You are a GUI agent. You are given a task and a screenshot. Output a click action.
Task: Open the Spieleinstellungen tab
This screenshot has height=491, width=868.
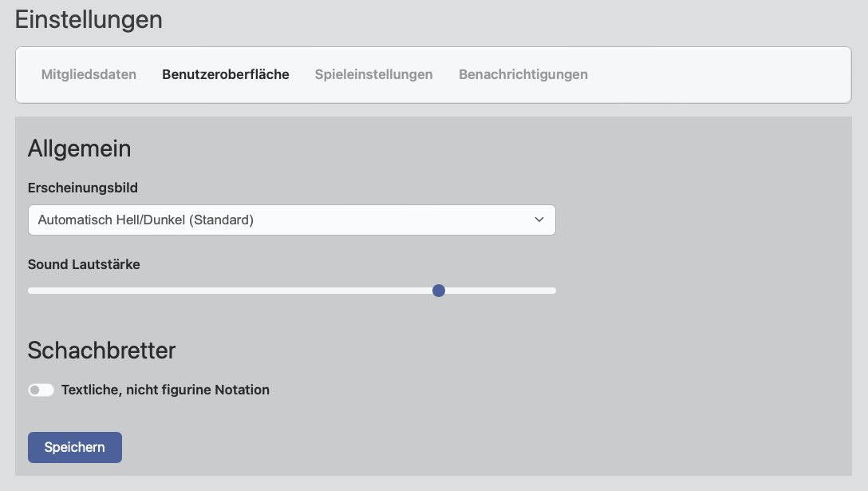coord(373,74)
